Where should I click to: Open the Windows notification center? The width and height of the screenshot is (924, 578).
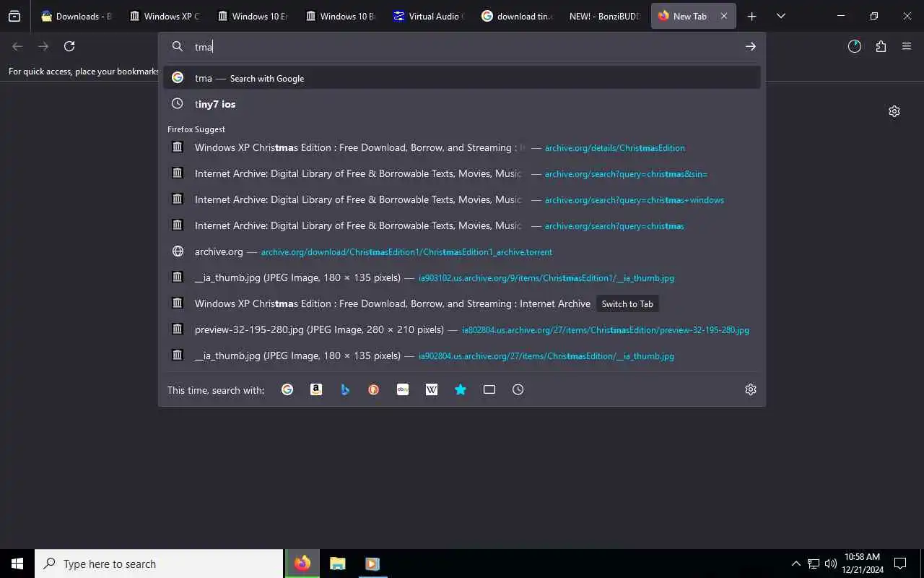pos(900,564)
